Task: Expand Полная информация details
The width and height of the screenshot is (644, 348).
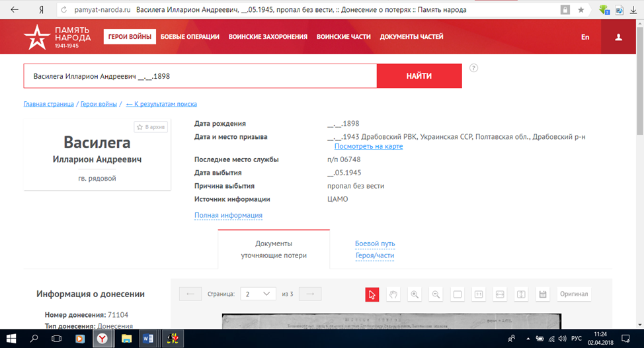Action: coord(228,215)
